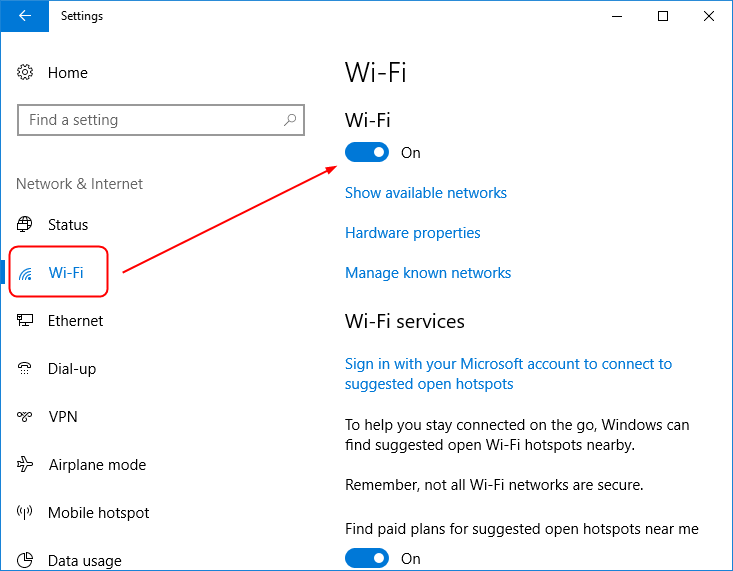733x571 pixels.
Task: Select Mobile hotspot in the sidebar
Action: click(x=98, y=513)
